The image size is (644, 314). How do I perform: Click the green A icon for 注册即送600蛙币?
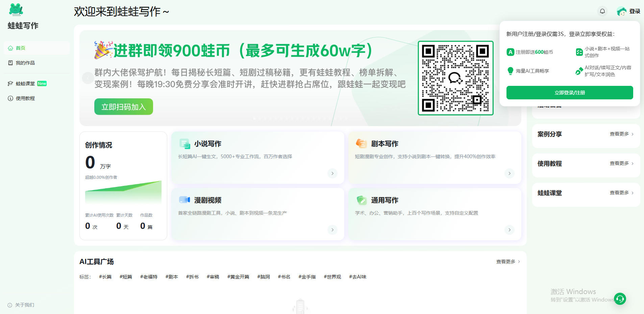(510, 52)
